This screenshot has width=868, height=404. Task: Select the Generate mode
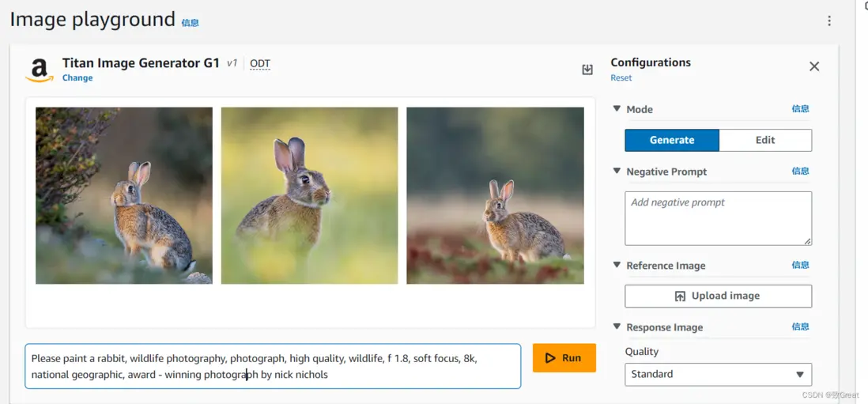coord(672,140)
